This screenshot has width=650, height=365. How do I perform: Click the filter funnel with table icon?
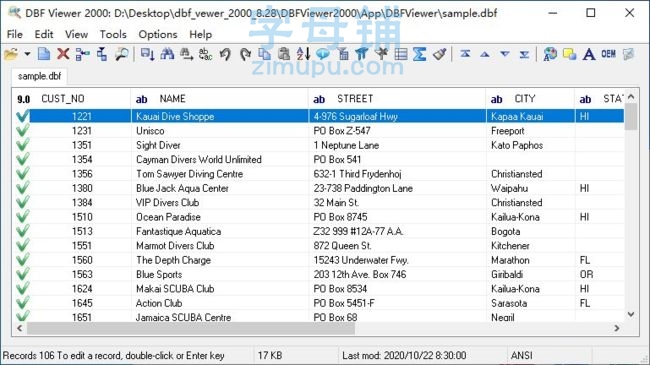[343, 54]
